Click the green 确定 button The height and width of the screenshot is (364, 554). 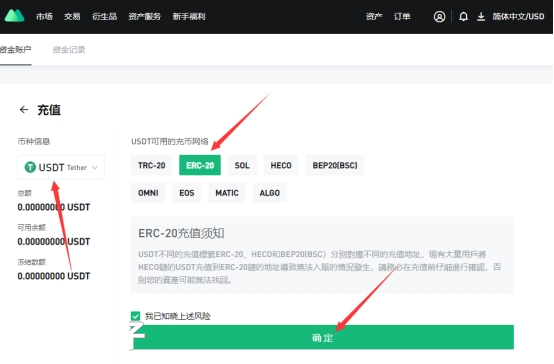322,337
